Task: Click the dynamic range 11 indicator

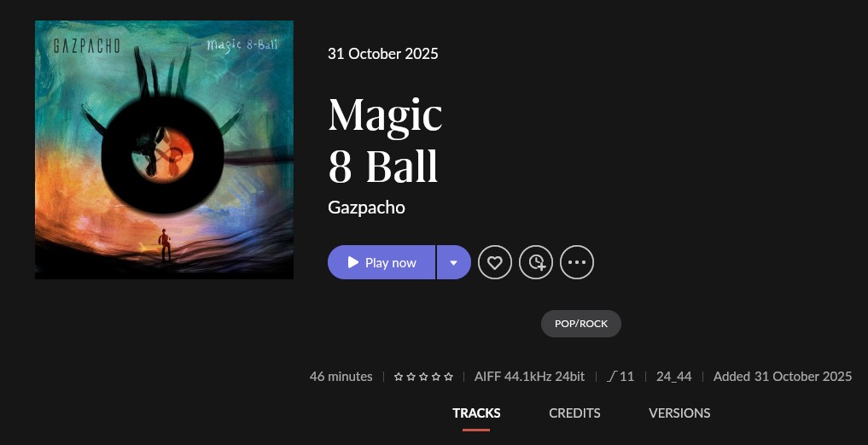Action: point(620,377)
